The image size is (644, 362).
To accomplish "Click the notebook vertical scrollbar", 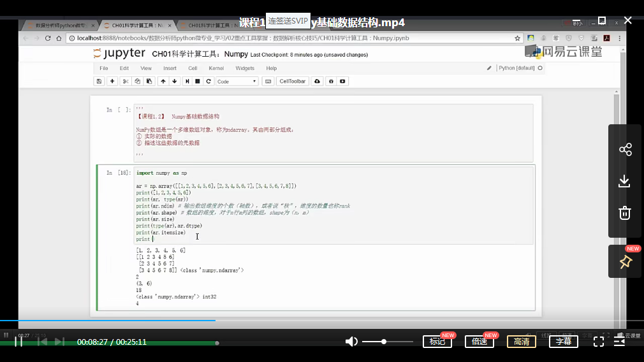I will (x=617, y=205).
